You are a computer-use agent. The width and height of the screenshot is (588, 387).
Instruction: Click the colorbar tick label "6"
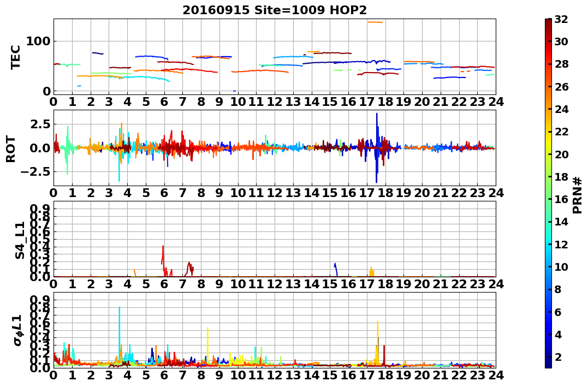tap(558, 312)
